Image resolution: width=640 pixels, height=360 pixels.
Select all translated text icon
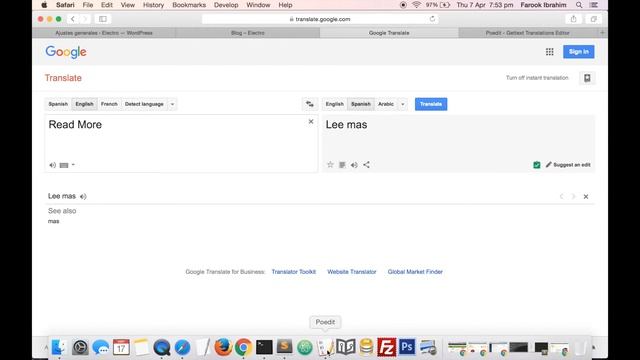tap(342, 165)
